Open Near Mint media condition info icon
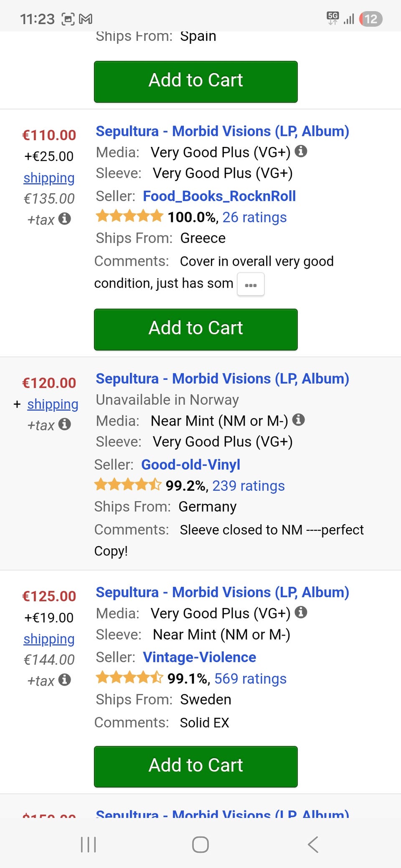The height and width of the screenshot is (868, 401). point(298,419)
